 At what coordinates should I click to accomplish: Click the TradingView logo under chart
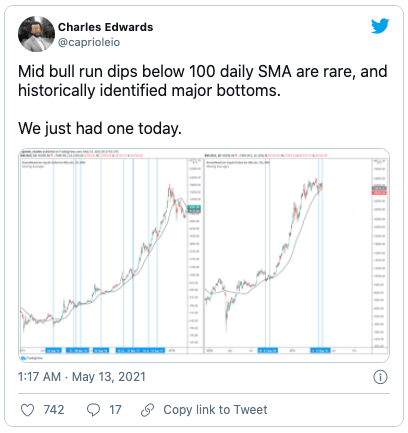(x=32, y=358)
